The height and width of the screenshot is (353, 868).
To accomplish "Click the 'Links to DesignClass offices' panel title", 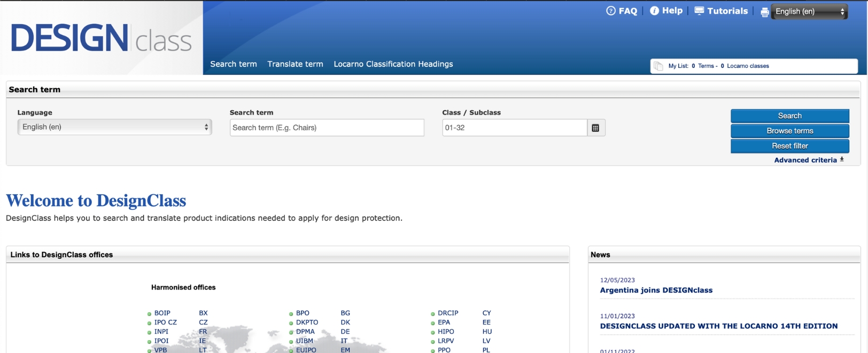I will point(61,255).
